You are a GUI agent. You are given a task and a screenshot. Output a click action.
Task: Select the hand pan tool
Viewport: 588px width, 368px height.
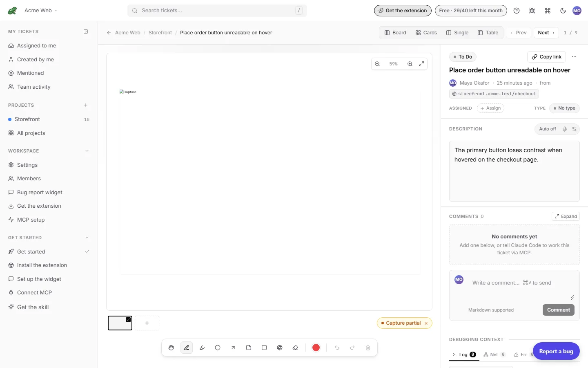pos(171,348)
